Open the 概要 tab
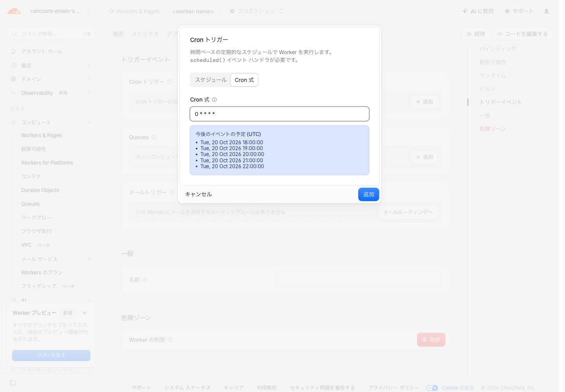 (118, 34)
